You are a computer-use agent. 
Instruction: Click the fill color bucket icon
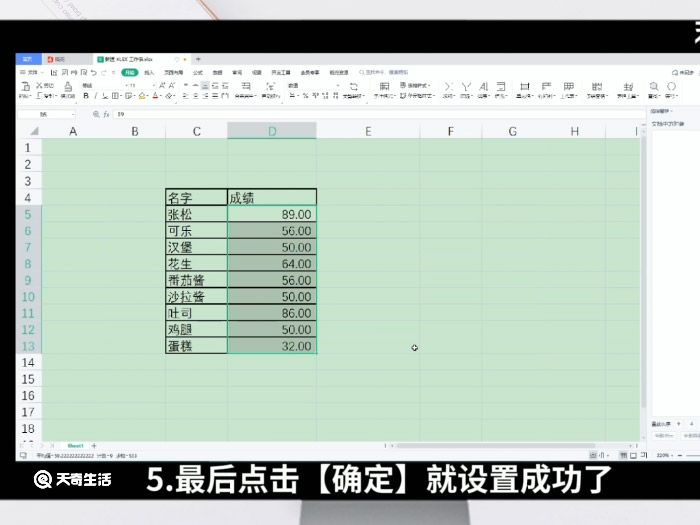pyautogui.click(x=142, y=96)
